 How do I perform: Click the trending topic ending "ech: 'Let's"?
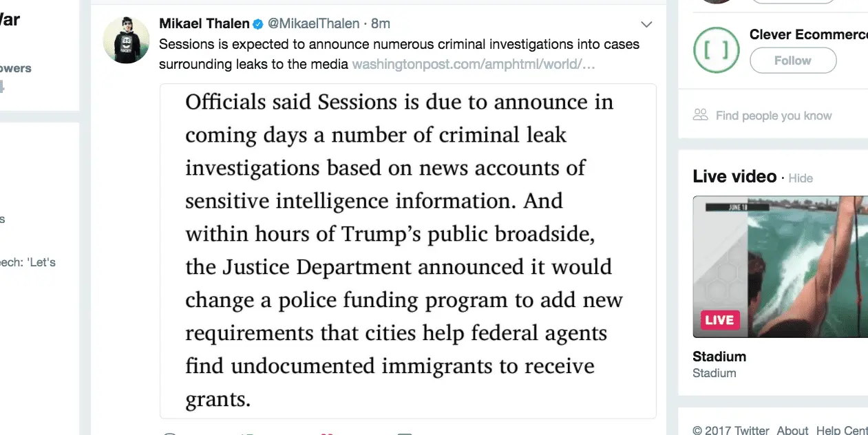click(x=28, y=262)
